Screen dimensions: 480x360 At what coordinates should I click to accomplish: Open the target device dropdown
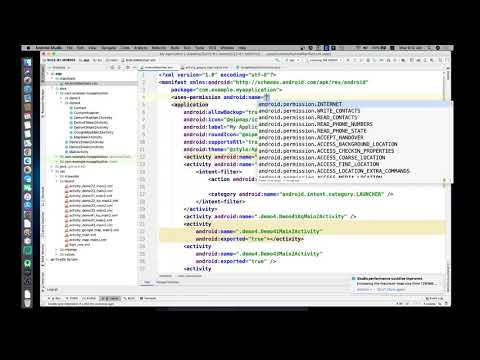[325, 60]
